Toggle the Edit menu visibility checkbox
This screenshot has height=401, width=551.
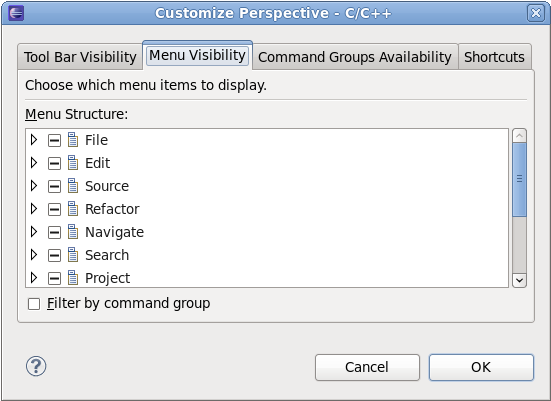coord(54,163)
